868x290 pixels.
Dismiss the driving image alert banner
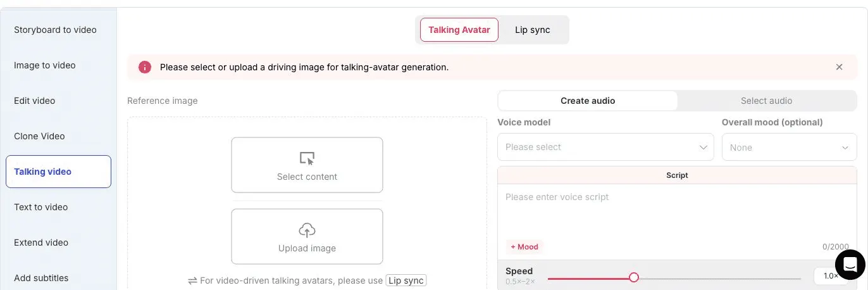(839, 67)
